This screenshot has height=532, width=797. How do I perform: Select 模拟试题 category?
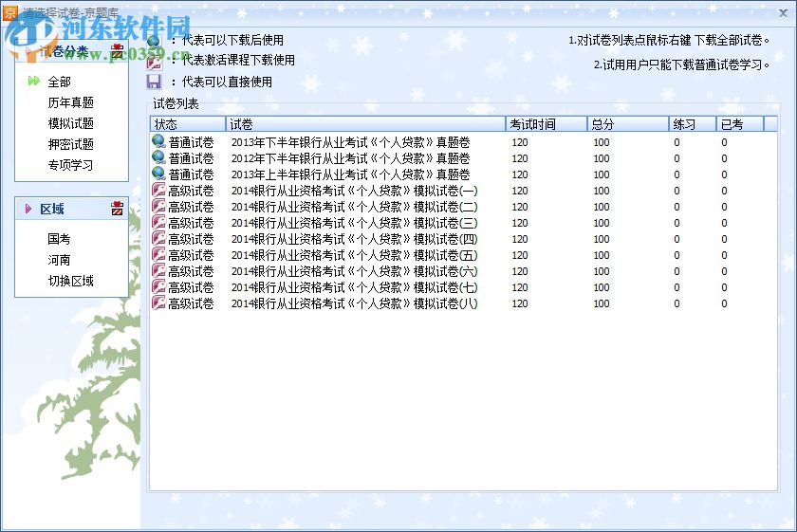click(x=70, y=123)
